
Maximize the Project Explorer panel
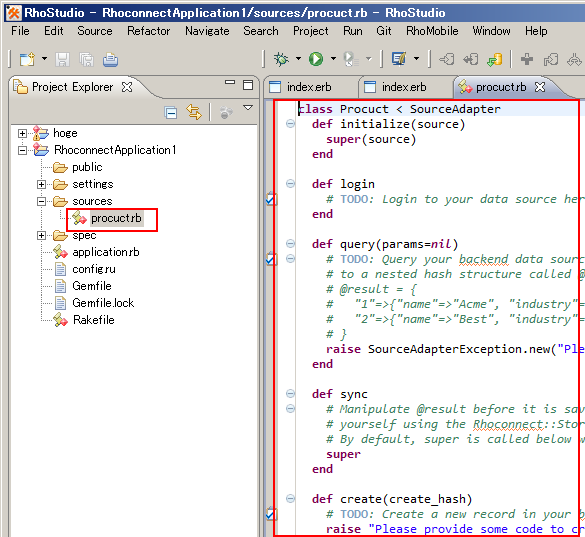[248, 85]
